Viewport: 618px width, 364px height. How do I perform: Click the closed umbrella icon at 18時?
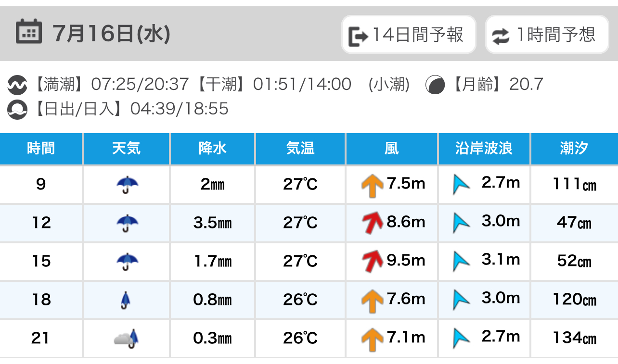coord(126,300)
